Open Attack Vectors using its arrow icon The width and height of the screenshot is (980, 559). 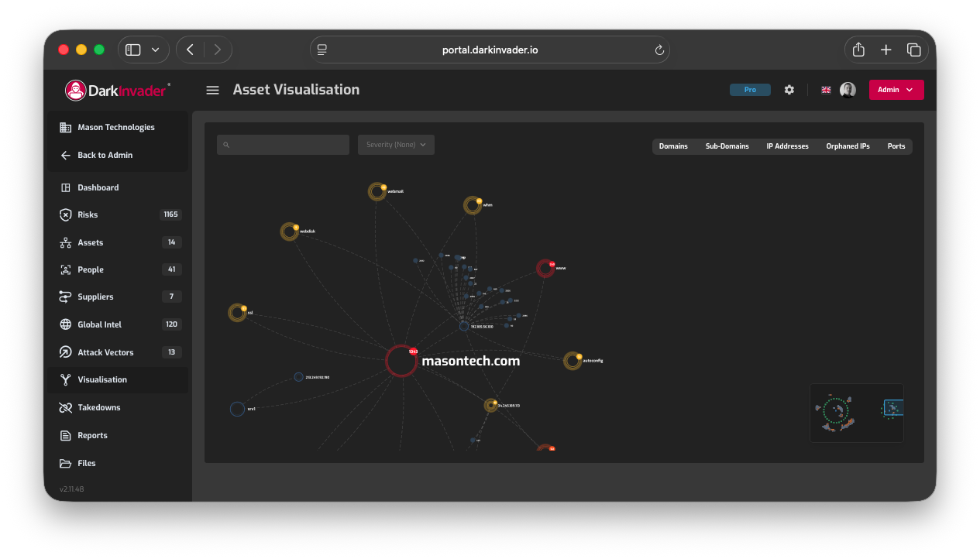pos(66,352)
